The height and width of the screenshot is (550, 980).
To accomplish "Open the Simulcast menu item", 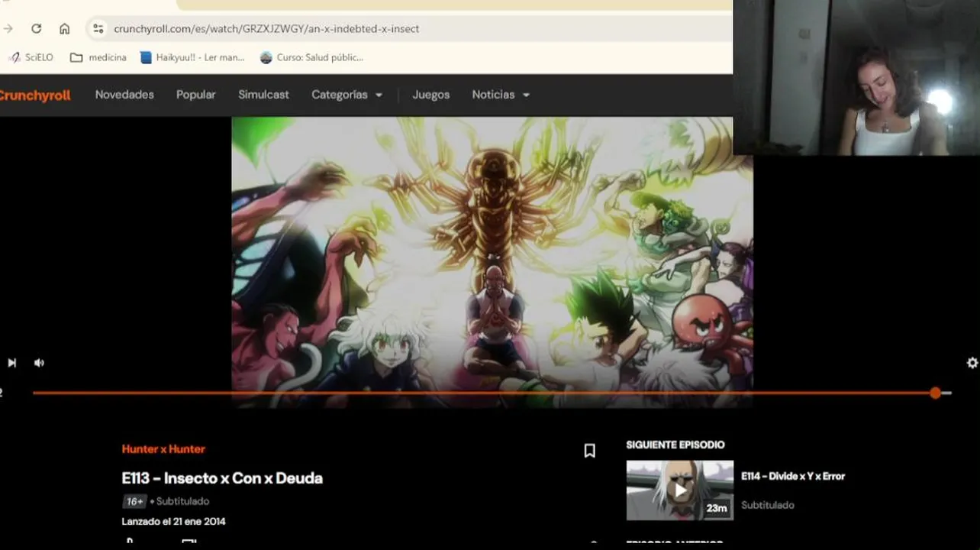I will [x=263, y=95].
